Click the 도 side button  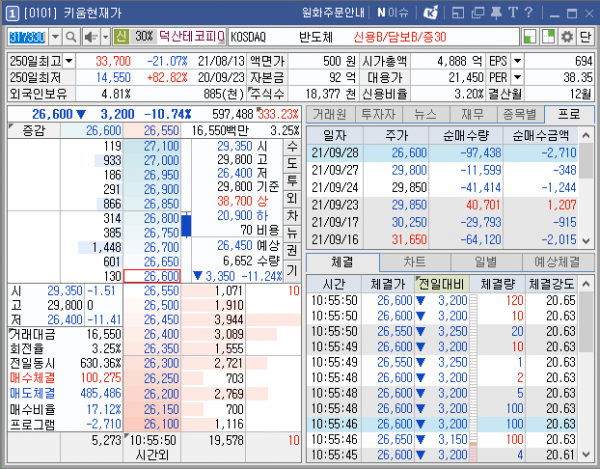tap(292, 164)
